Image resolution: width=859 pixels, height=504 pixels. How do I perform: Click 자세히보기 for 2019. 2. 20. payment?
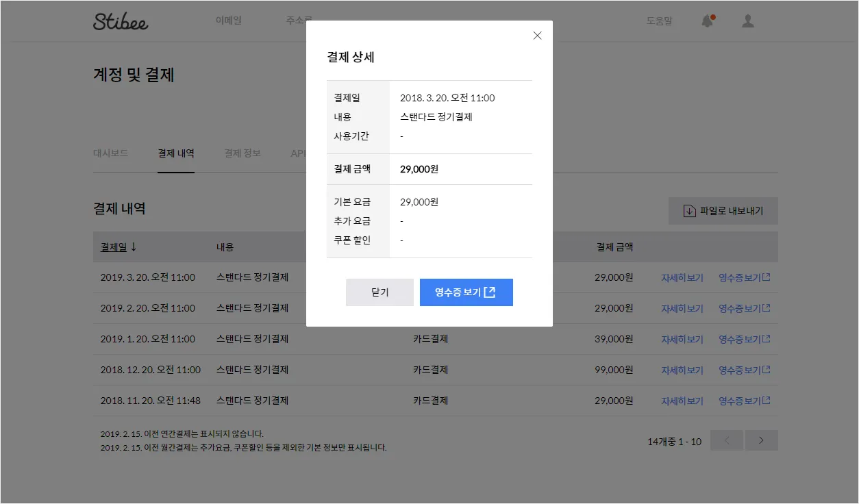click(682, 309)
